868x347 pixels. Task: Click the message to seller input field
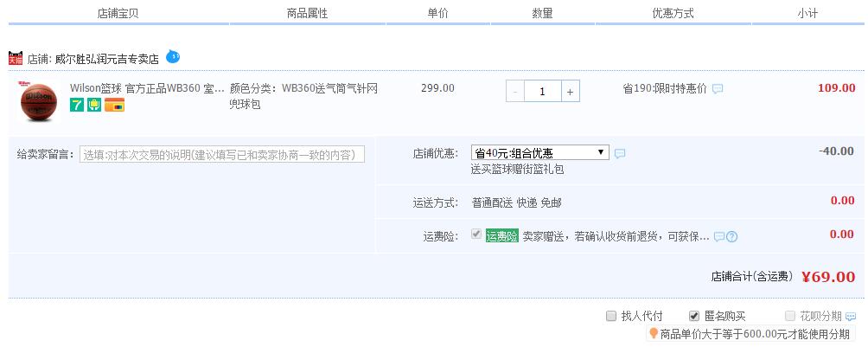pyautogui.click(x=222, y=154)
